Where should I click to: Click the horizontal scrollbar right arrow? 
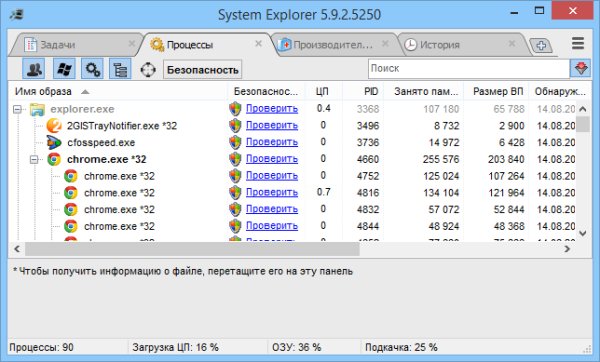567,249
